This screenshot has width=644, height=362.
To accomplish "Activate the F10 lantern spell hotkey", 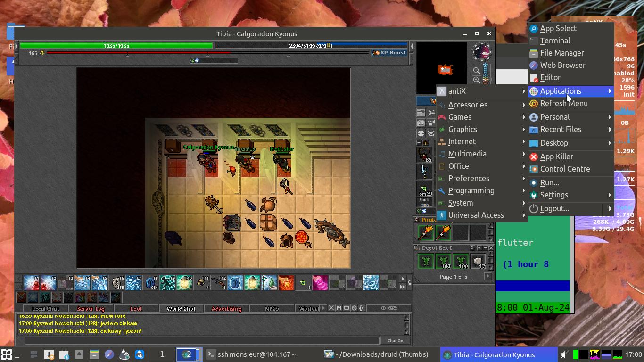I will [x=184, y=282].
